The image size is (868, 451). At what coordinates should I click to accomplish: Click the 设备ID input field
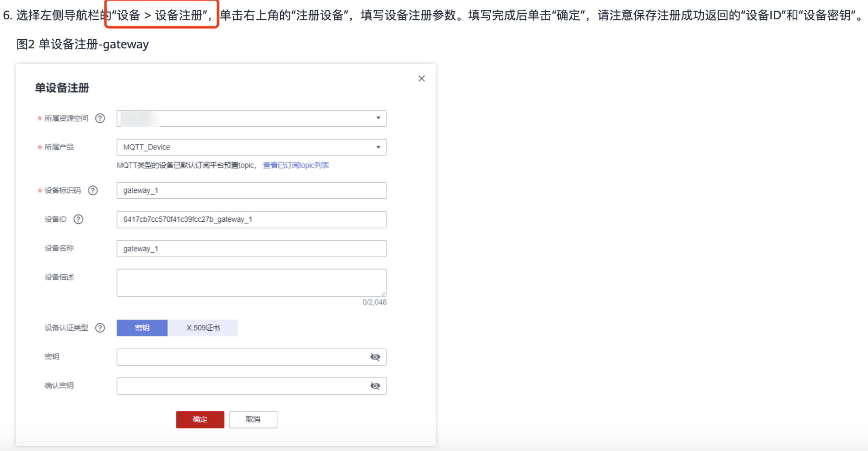tap(251, 220)
